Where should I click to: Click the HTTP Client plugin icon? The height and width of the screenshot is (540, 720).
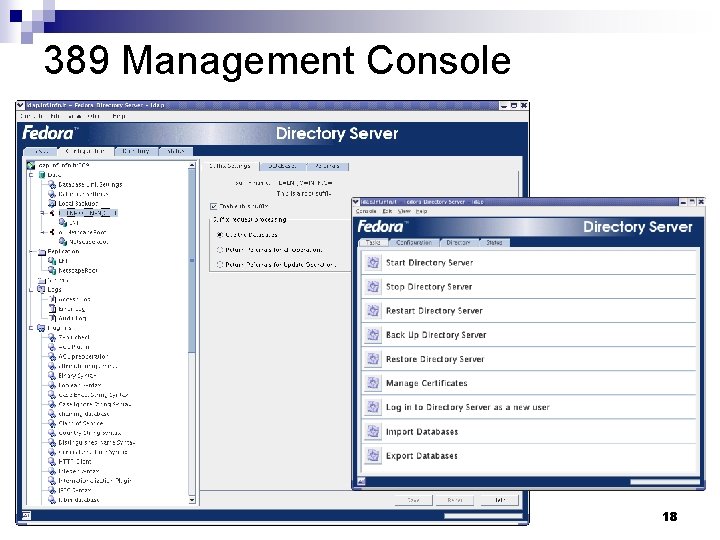(x=52, y=461)
